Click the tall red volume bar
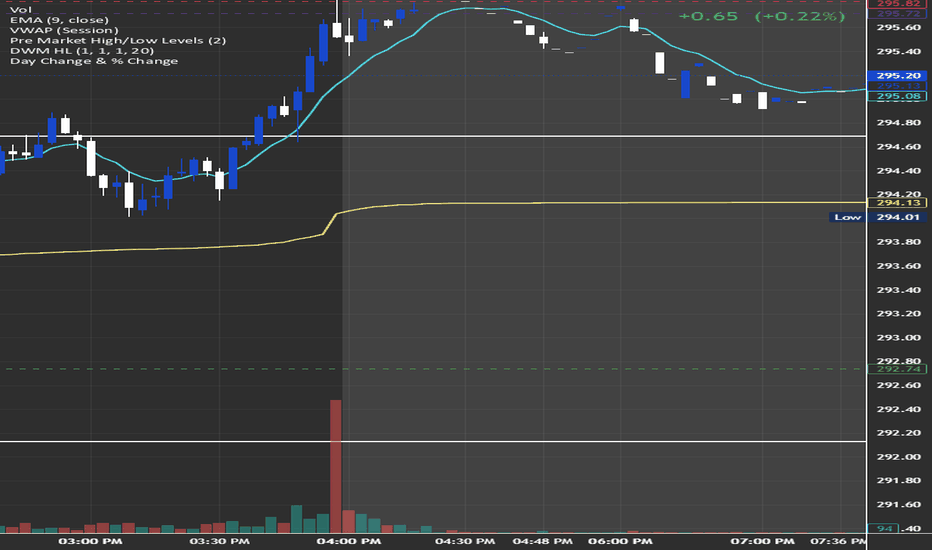Image resolution: width=932 pixels, height=550 pixels. pyautogui.click(x=336, y=466)
